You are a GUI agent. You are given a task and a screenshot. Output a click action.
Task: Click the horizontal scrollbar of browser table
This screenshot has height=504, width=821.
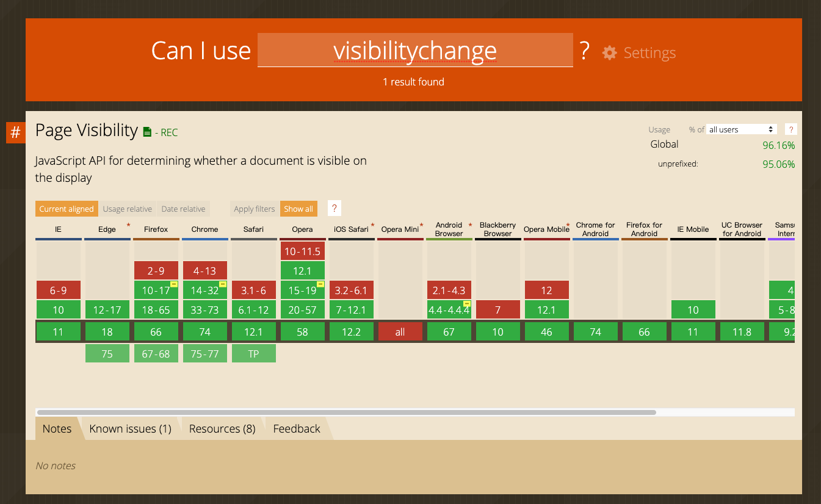pyautogui.click(x=346, y=412)
